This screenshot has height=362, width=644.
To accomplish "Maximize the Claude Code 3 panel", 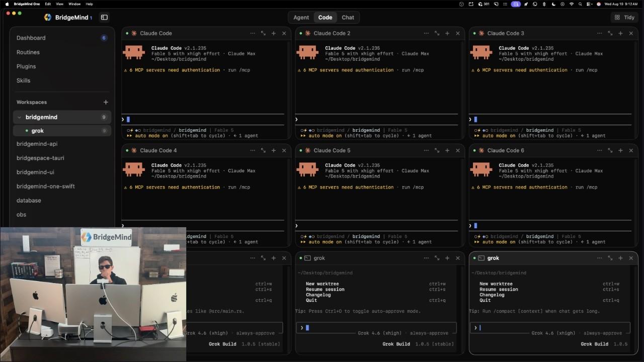I will (610, 33).
